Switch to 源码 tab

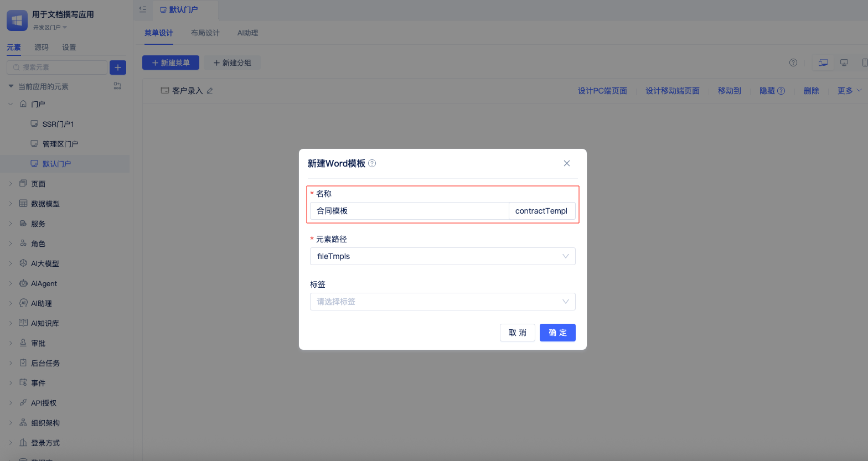click(x=42, y=48)
